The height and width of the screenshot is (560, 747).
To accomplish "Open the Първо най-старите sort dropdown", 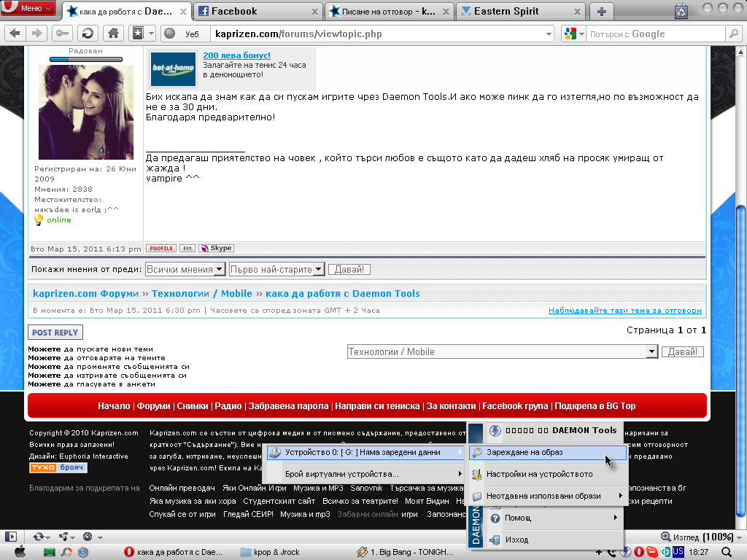I will (276, 270).
